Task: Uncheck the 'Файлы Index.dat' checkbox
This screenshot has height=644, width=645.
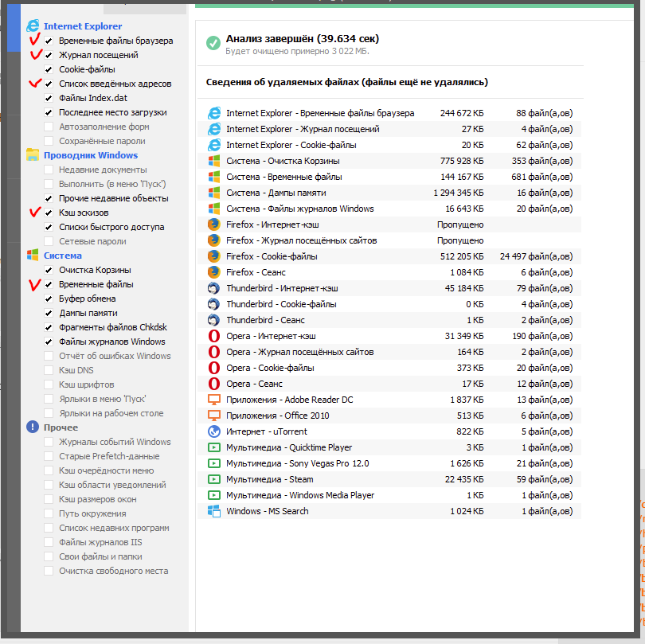Action: [x=49, y=98]
